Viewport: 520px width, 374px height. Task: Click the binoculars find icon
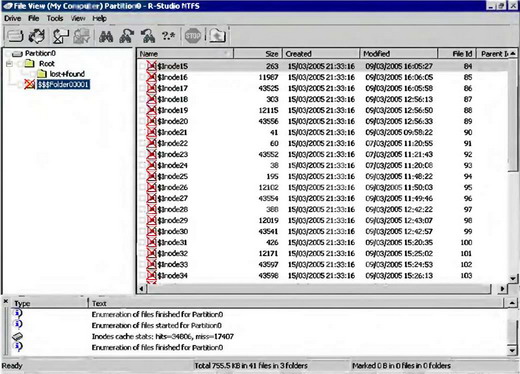tap(106, 36)
